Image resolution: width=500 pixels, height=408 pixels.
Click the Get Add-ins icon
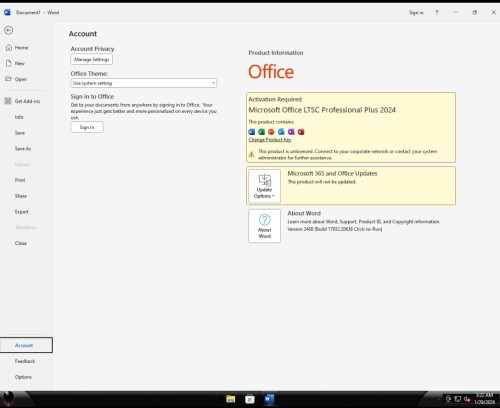8,101
